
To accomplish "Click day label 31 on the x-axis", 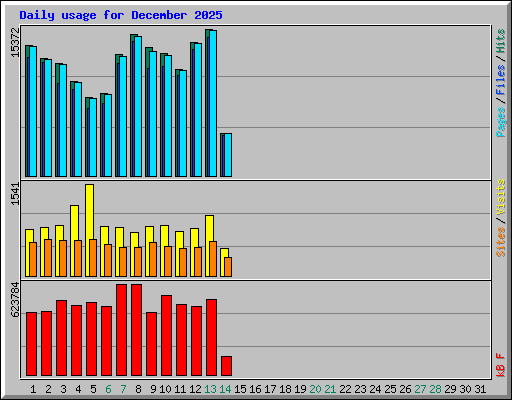I will coord(480,389).
